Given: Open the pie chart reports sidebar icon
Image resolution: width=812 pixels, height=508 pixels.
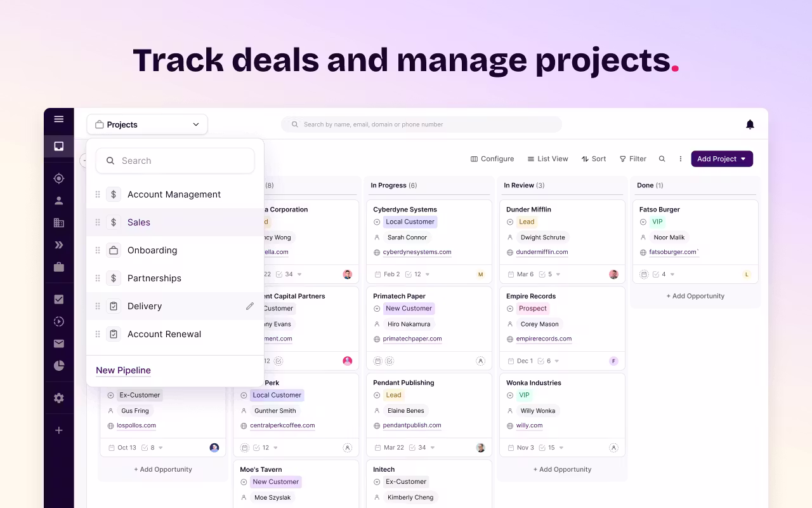Looking at the screenshot, I should point(59,366).
